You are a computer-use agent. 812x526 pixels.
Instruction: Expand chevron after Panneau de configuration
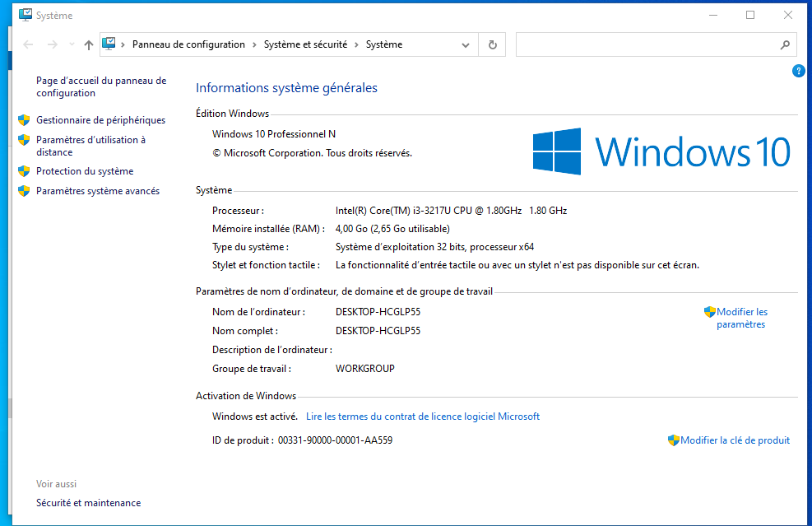pyautogui.click(x=254, y=45)
